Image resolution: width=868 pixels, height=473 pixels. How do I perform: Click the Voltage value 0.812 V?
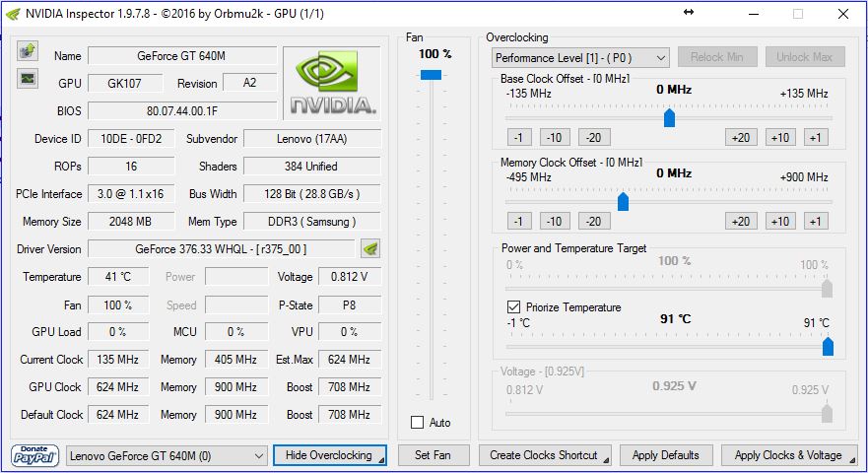click(x=350, y=276)
